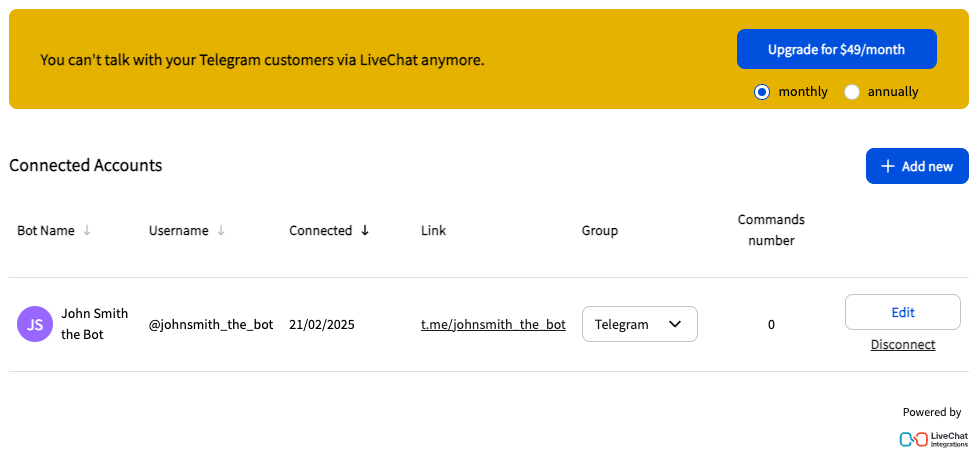The width and height of the screenshot is (978, 465).
Task: Click the Telegram customers warning message
Action: (x=262, y=60)
